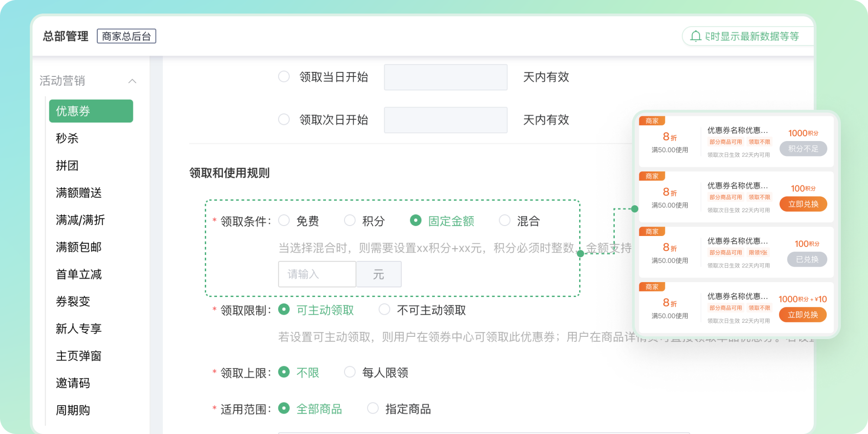This screenshot has height=434, width=868.
Task: Select the 领取当日开始 radio option
Action: (x=284, y=77)
